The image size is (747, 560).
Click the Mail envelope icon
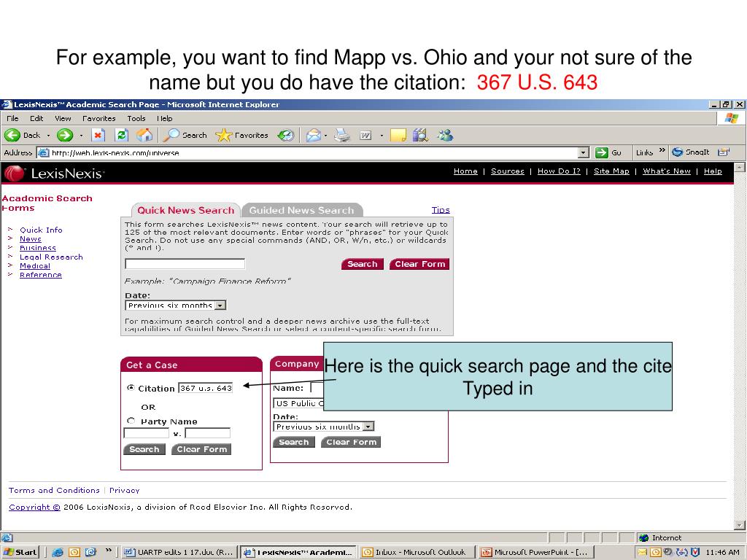(314, 136)
